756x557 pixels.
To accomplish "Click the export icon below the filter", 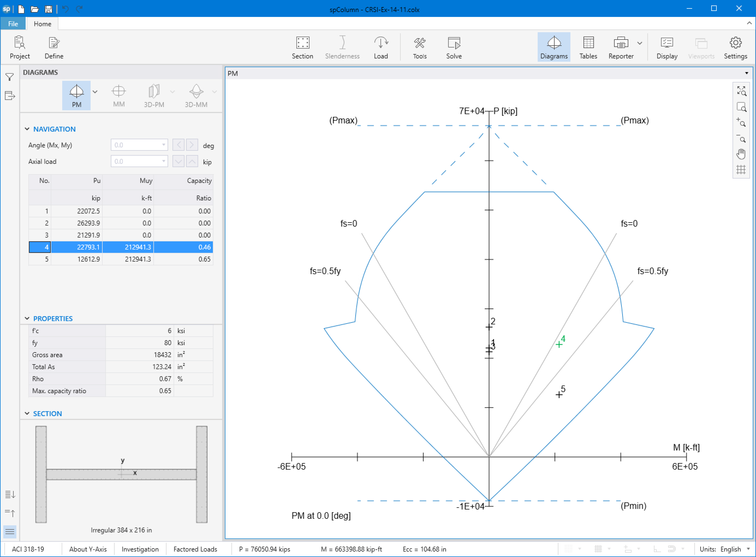I will (x=10, y=96).
